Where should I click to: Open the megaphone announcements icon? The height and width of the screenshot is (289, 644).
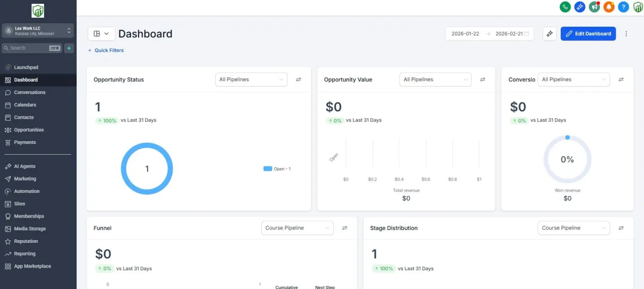pyautogui.click(x=594, y=7)
